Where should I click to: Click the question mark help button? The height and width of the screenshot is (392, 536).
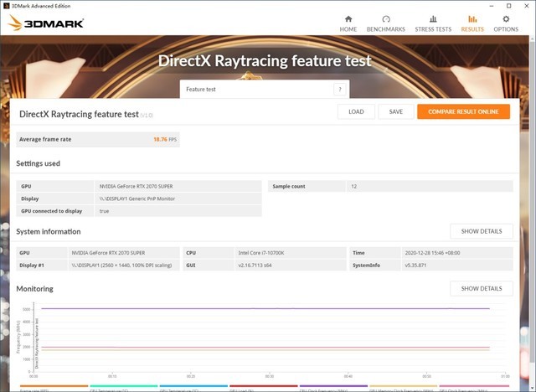pos(339,89)
